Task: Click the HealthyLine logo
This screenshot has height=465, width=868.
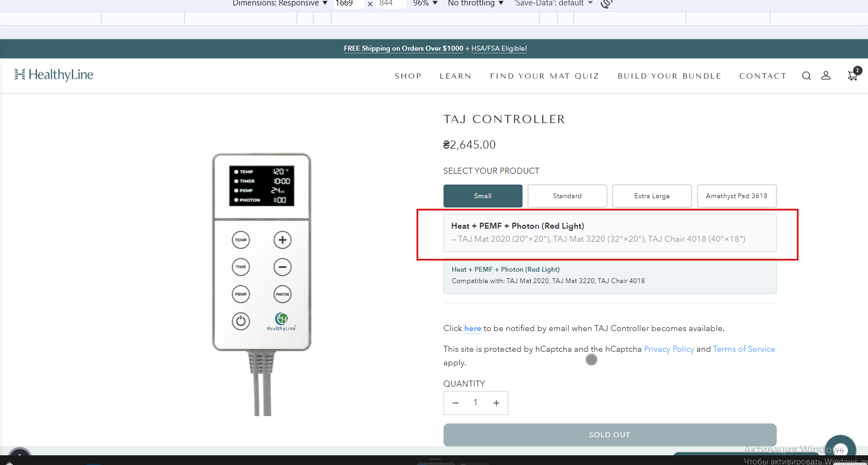Action: click(54, 75)
